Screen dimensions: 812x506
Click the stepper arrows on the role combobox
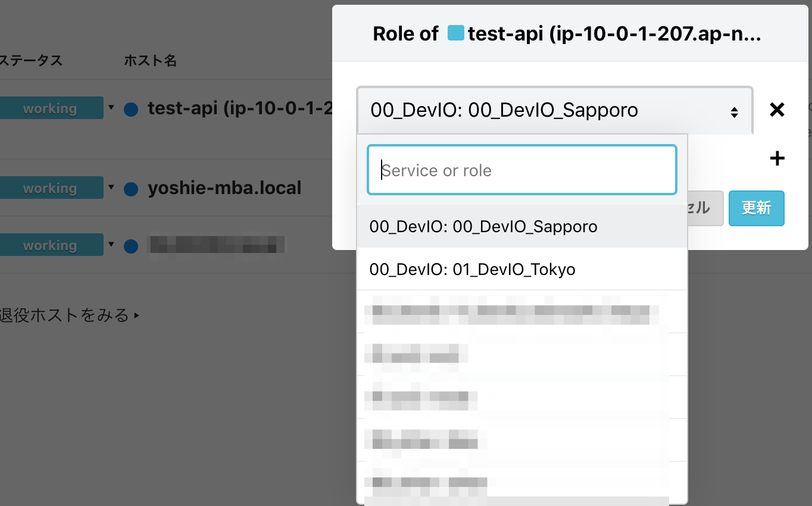click(x=733, y=110)
